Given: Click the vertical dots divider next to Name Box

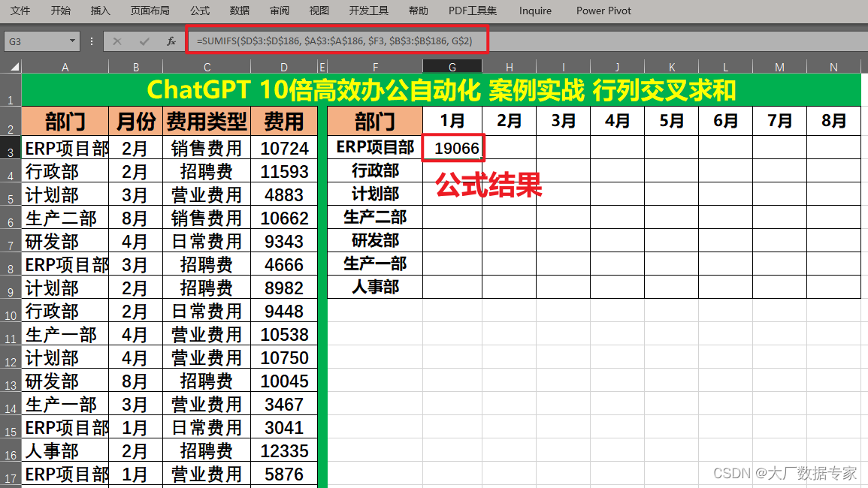Looking at the screenshot, I should click(x=91, y=41).
